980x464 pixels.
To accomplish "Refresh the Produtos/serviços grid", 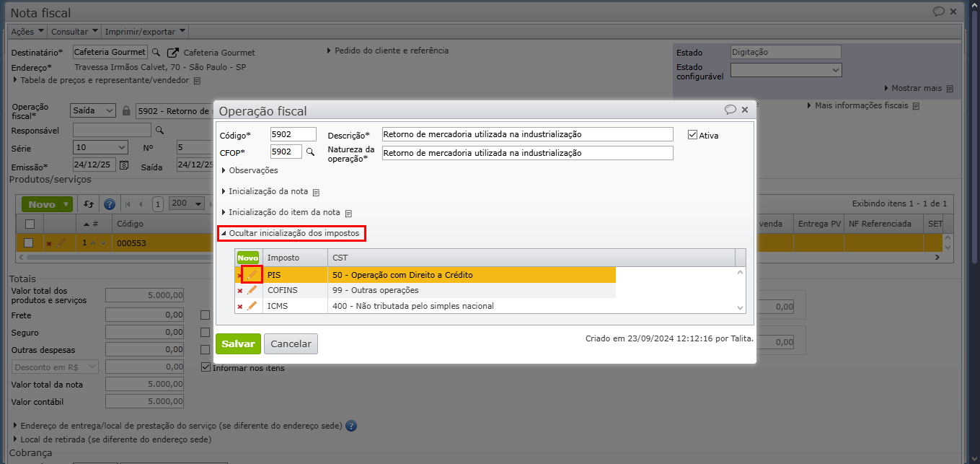I will click(89, 204).
